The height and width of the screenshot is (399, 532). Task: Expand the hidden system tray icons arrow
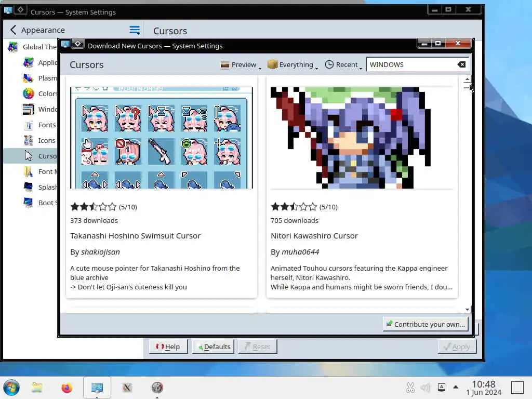[456, 387]
